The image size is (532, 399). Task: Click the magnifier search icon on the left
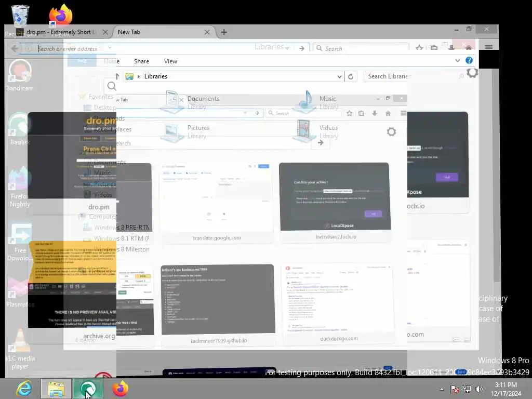click(x=111, y=86)
